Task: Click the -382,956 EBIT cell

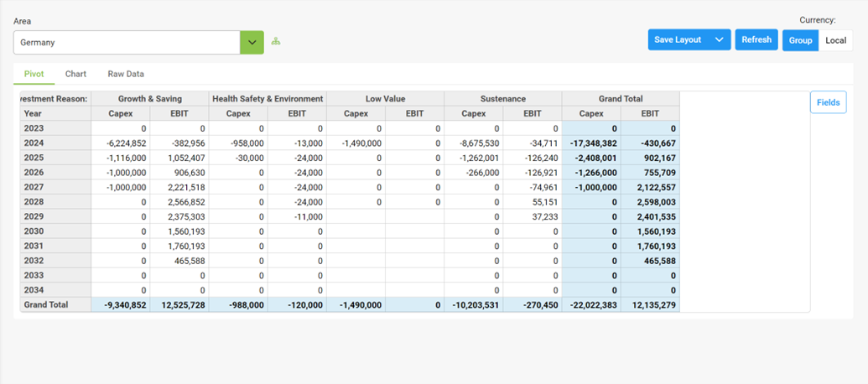Action: pos(179,143)
